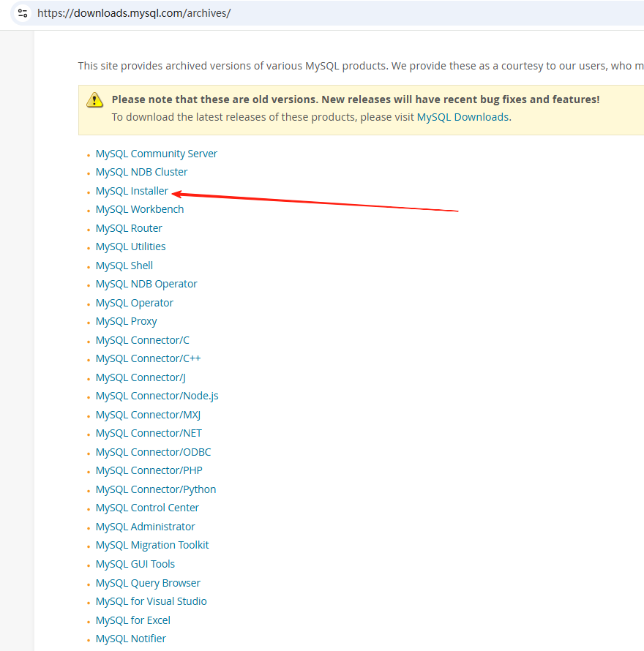Open MySQL Connector/C++ link
644x651 pixels.
pos(148,358)
